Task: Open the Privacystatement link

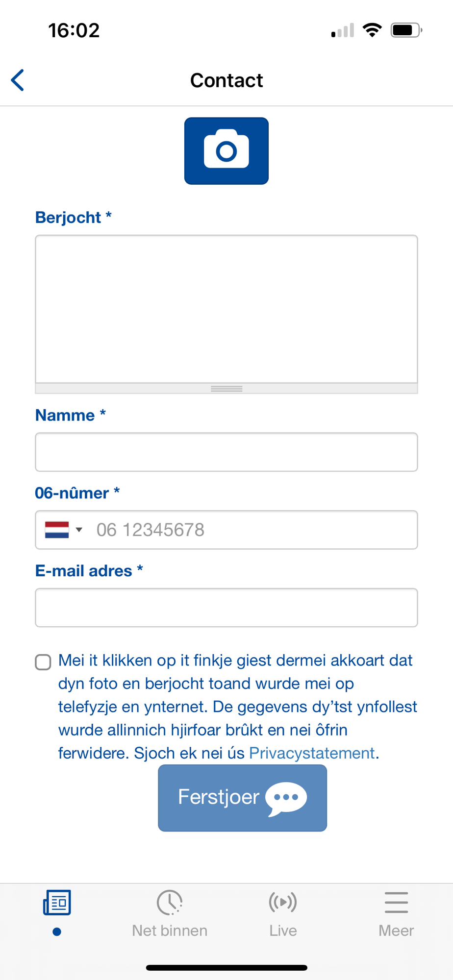Action: click(x=312, y=753)
